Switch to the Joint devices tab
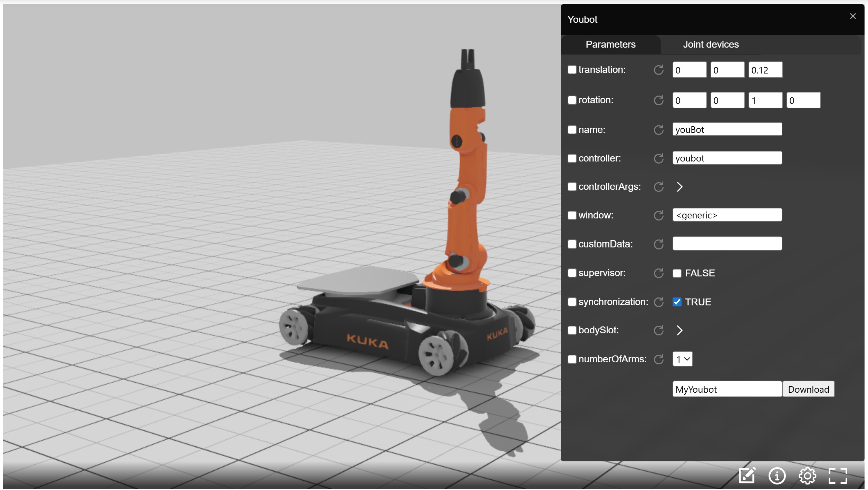 pos(711,45)
